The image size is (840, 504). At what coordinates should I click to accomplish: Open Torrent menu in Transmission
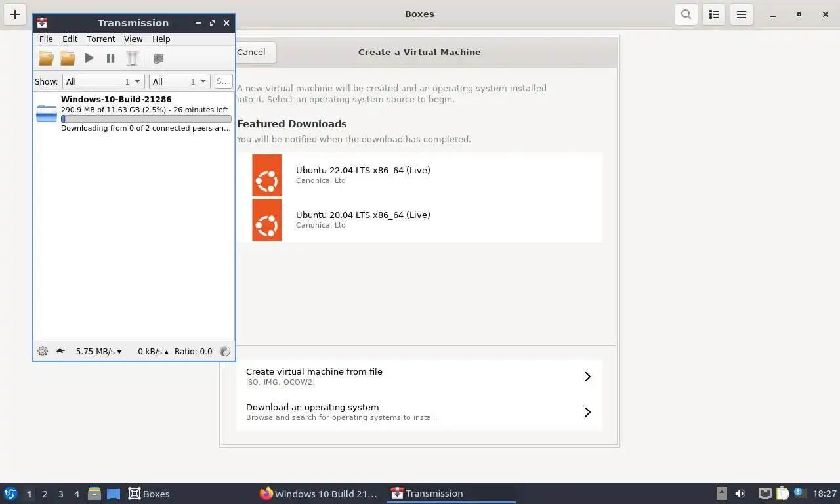point(100,39)
